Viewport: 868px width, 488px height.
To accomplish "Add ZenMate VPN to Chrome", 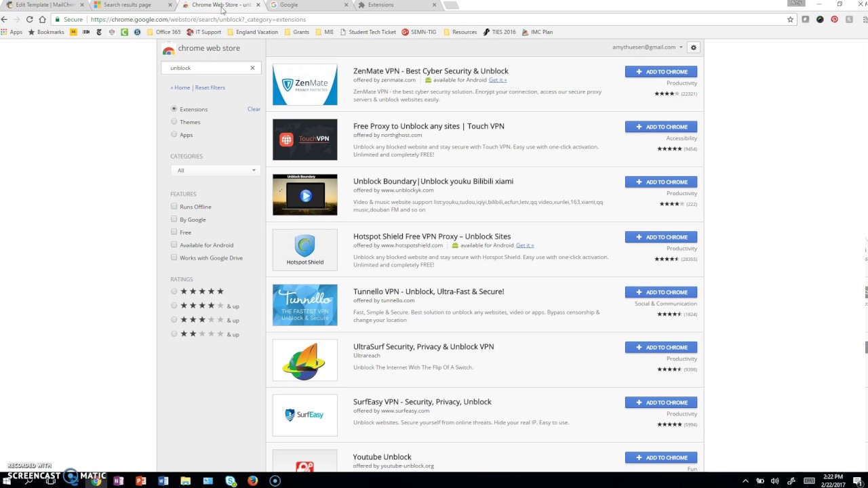I will [661, 72].
